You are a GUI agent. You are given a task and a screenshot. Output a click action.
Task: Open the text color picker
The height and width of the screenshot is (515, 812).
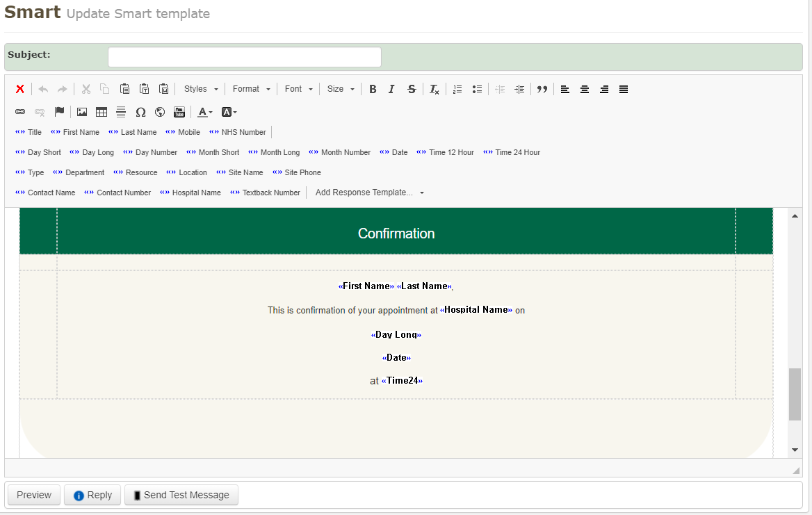click(x=204, y=112)
